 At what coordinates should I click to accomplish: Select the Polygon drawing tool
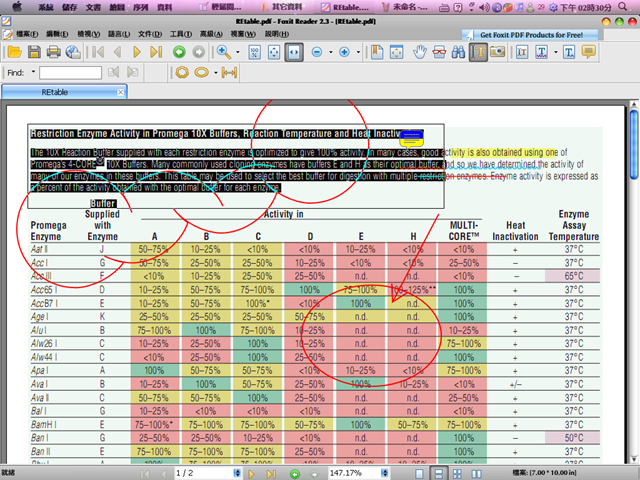tap(182, 73)
